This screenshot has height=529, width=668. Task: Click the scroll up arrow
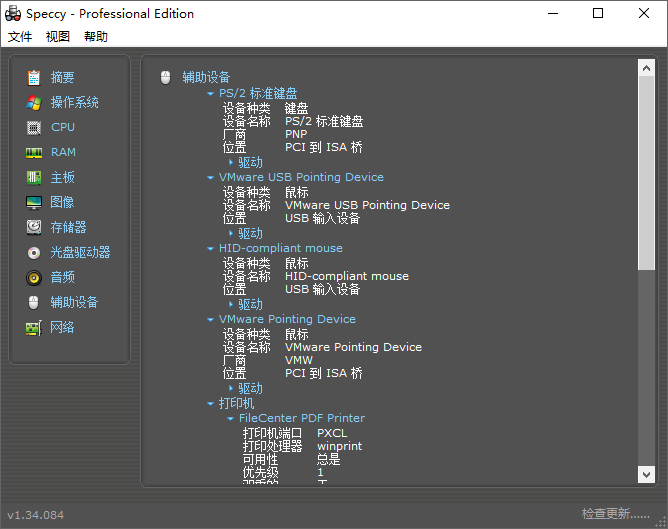pos(646,68)
